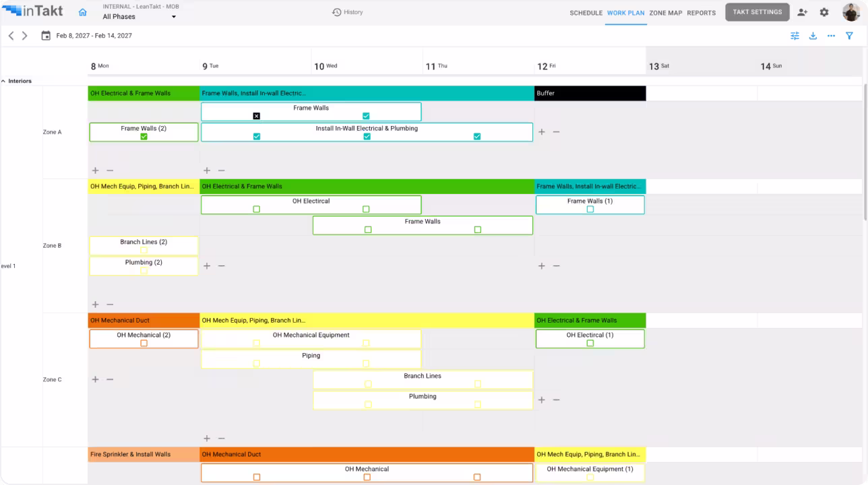Open the home icon next to inTakt logo
The width and height of the screenshot is (868, 485).
[83, 12]
